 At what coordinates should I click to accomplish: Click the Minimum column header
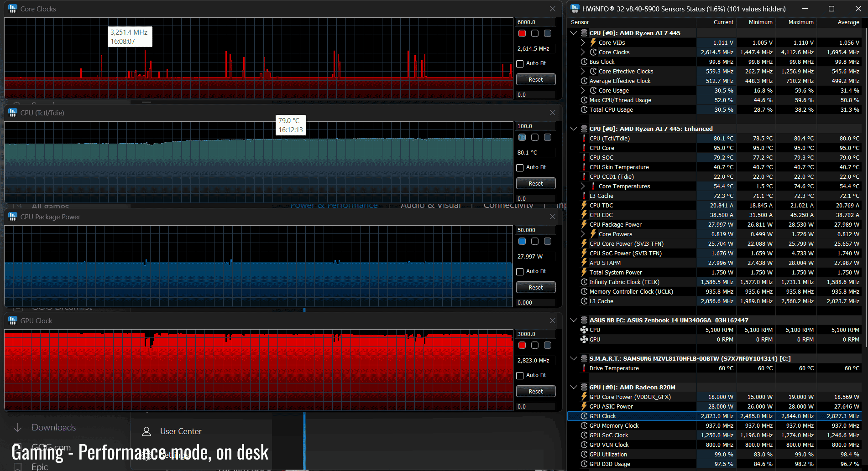pyautogui.click(x=757, y=22)
